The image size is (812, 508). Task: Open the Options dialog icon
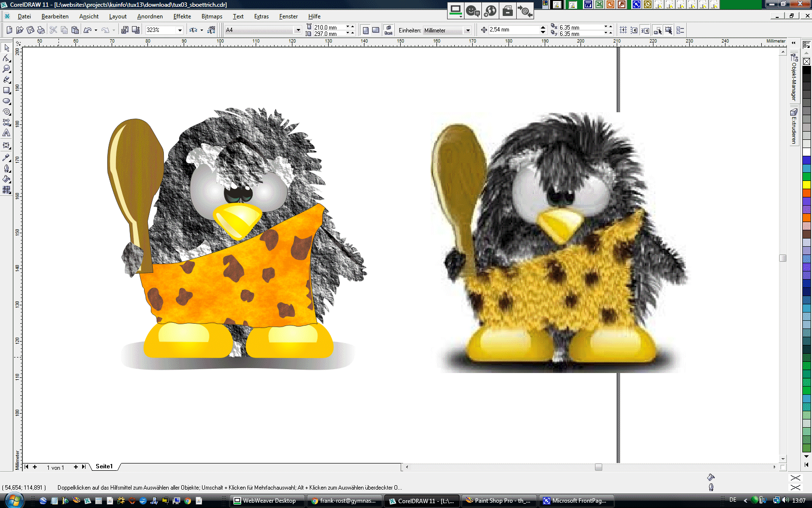(x=681, y=30)
